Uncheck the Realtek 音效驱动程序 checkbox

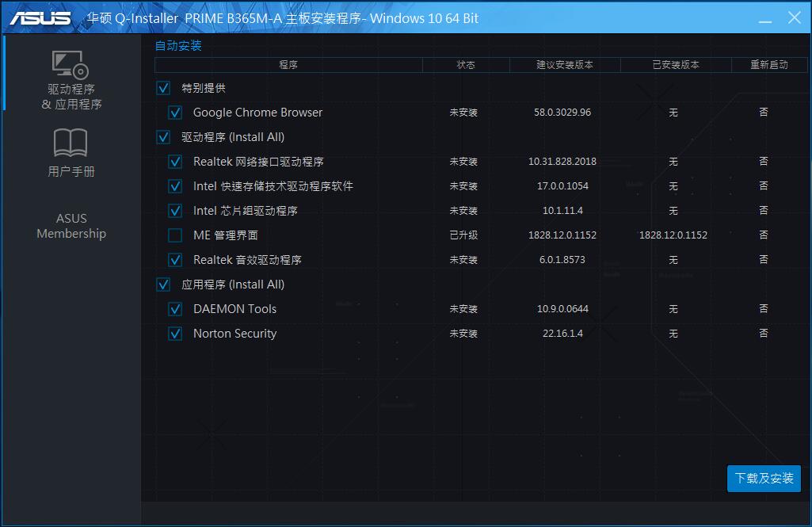coord(175,259)
